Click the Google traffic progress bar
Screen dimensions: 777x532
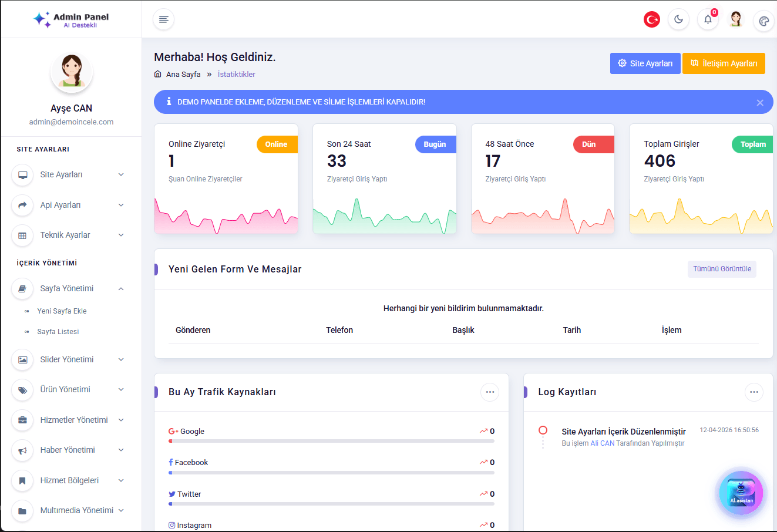click(x=331, y=440)
